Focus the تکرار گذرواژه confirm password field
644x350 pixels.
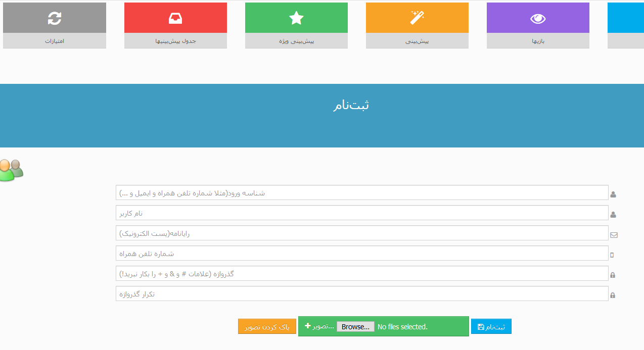(361, 294)
